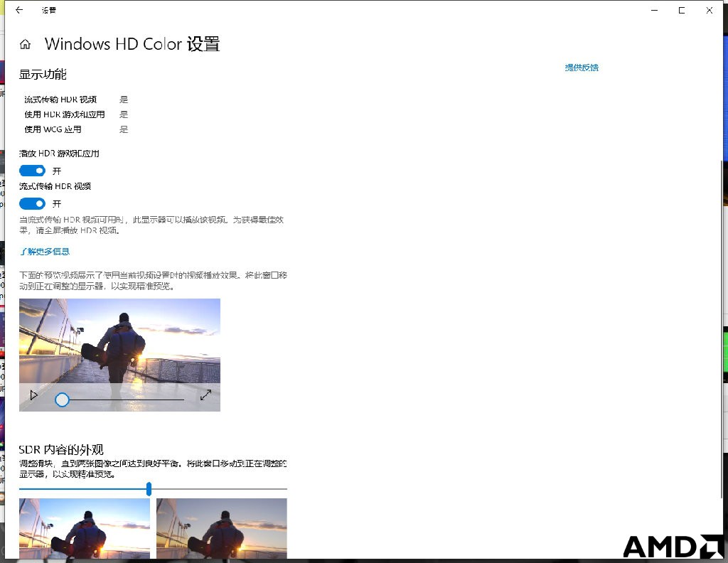Open the 了解更多信息 link
728x563 pixels.
point(45,252)
